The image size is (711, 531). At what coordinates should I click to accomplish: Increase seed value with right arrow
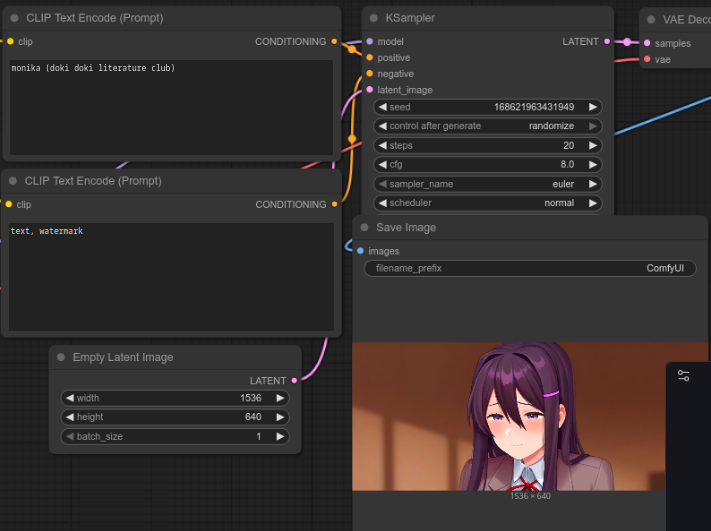(592, 107)
